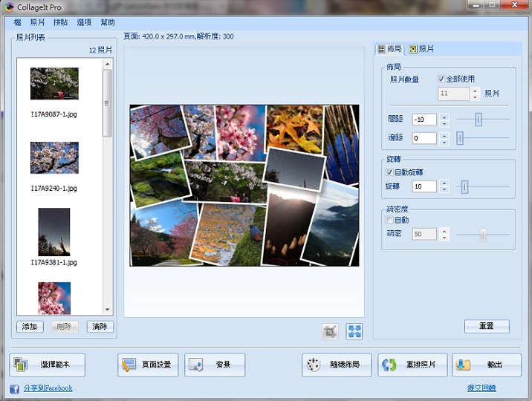Select the blue bird photo in collage
The image size is (532, 401).
coord(227,234)
